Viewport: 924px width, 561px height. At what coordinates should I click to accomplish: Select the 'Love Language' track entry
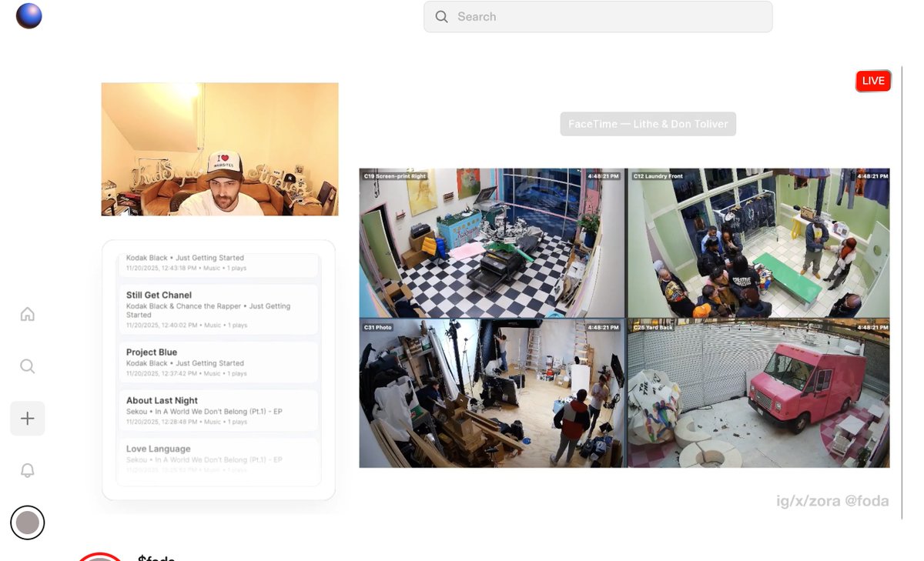218,458
